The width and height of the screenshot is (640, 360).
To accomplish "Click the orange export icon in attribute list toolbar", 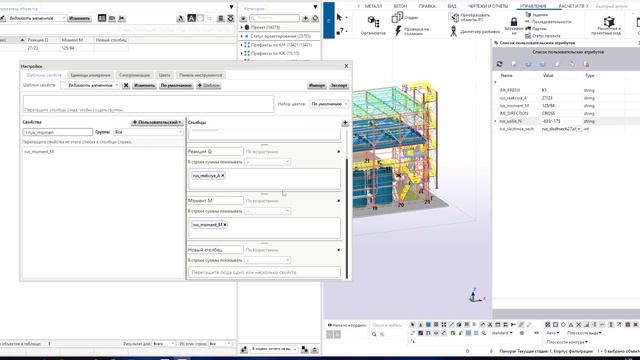I will pyautogui.click(x=586, y=64).
